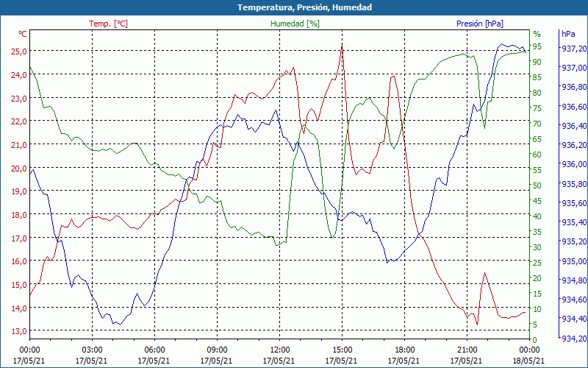Click the 21:00 time axis label
This screenshot has width=588, height=368.
pyautogui.click(x=467, y=350)
